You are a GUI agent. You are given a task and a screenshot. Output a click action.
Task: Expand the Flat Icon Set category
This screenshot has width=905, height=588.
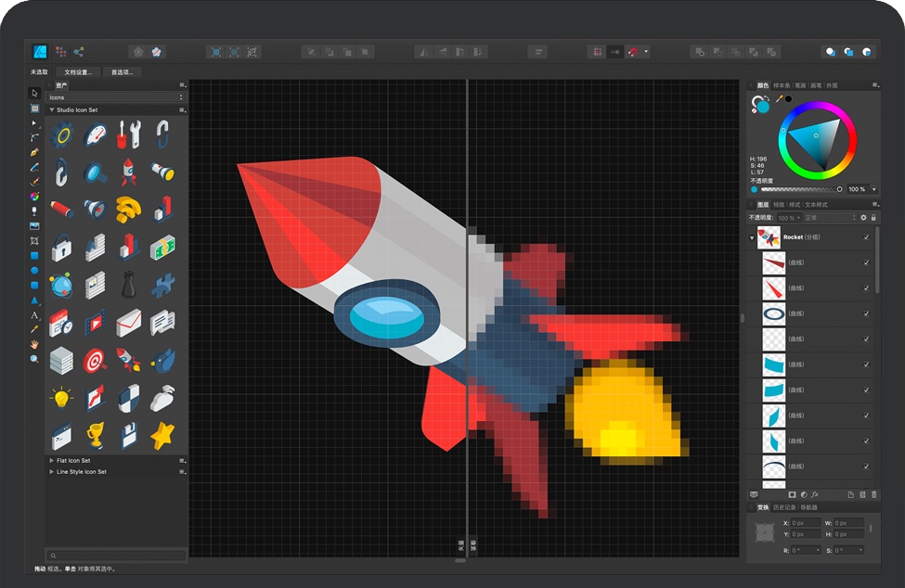(x=51, y=460)
